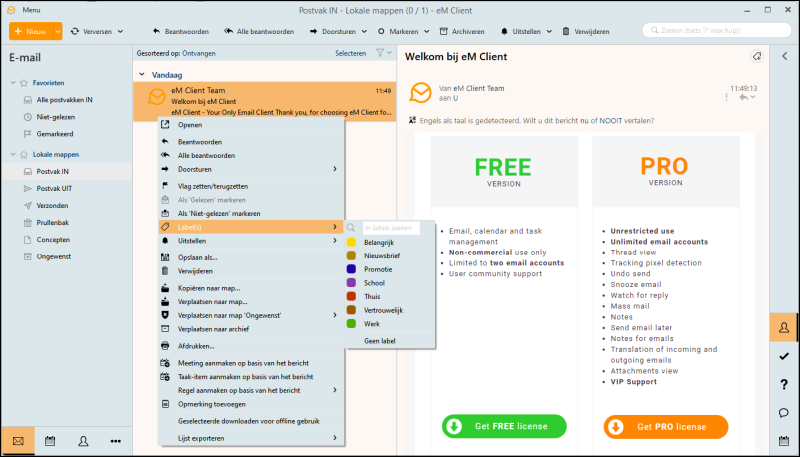Viewport: 800px width, 457px height.
Task: Click the In labels zoeken field
Action: pyautogui.click(x=391, y=228)
